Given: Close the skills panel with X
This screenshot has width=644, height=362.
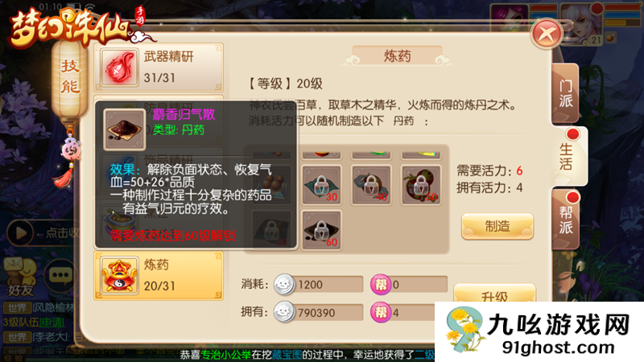Looking at the screenshot, I should pyautogui.click(x=547, y=34).
